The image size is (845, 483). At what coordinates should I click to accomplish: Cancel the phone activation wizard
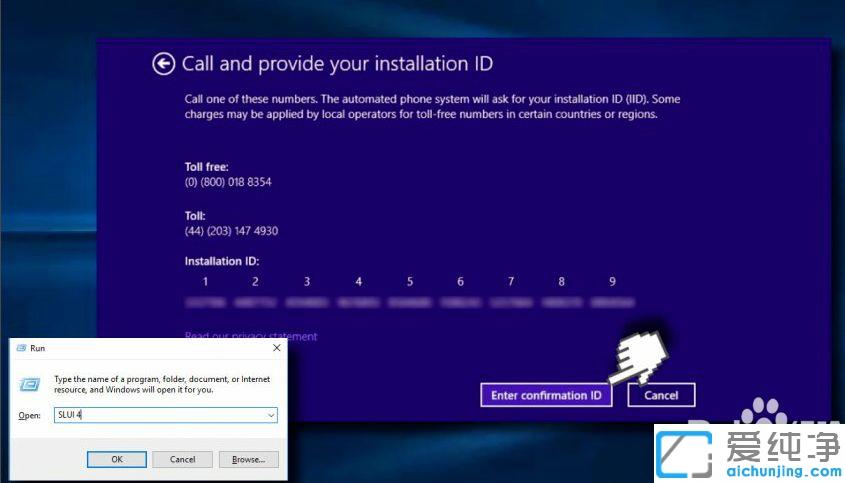click(x=661, y=395)
